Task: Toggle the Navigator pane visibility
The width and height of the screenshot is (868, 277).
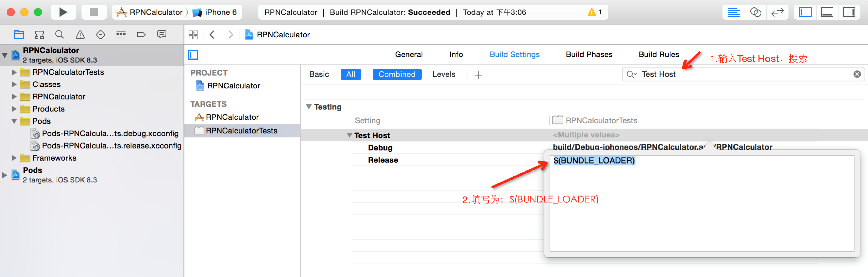Action: [x=805, y=12]
